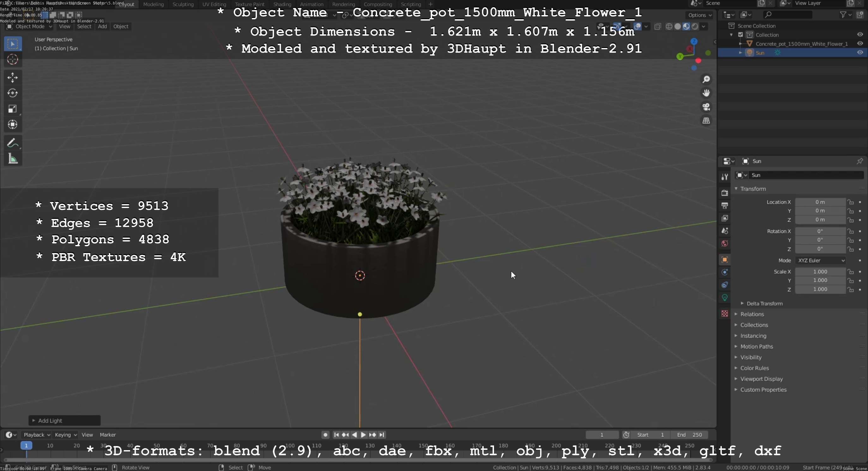This screenshot has width=868, height=471.
Task: Open Texture properties checkered tab
Action: 725,313
